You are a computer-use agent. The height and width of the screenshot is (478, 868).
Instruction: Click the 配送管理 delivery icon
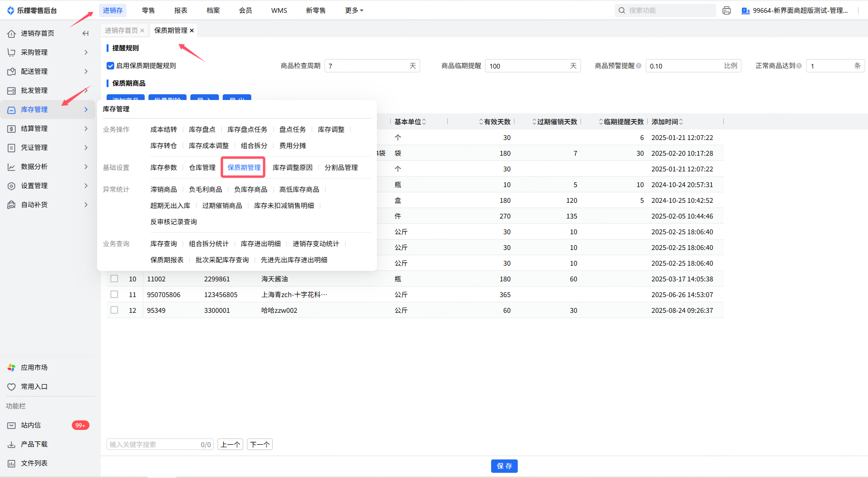[11, 71]
